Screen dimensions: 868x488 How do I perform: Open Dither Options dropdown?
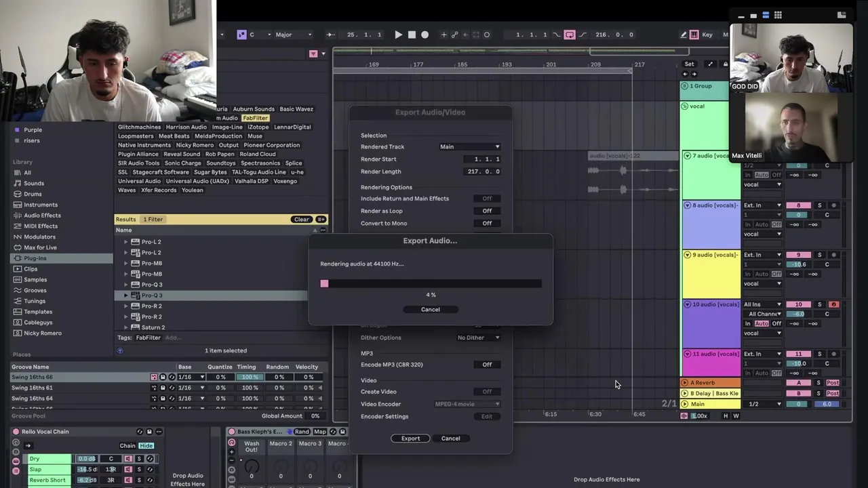pyautogui.click(x=478, y=338)
